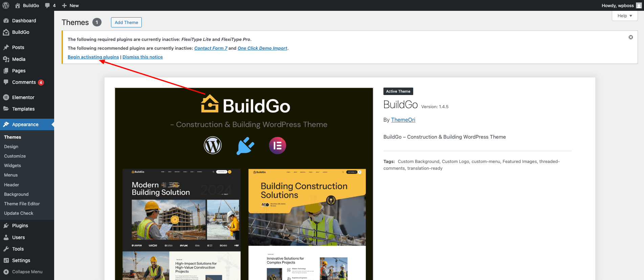Expand the Help dropdown tab
The height and width of the screenshot is (280, 644).
[625, 16]
